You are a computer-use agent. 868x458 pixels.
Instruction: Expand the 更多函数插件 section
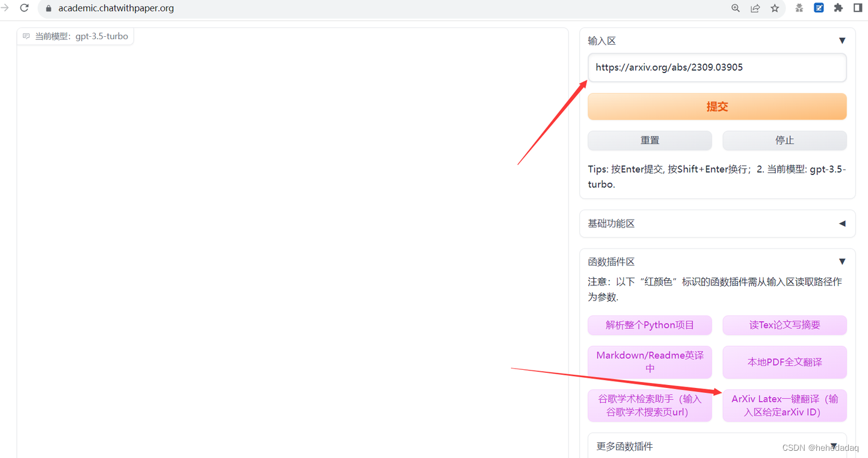tap(717, 446)
